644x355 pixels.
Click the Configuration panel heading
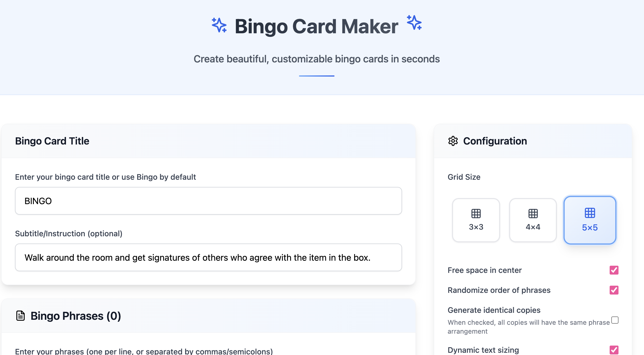point(495,141)
